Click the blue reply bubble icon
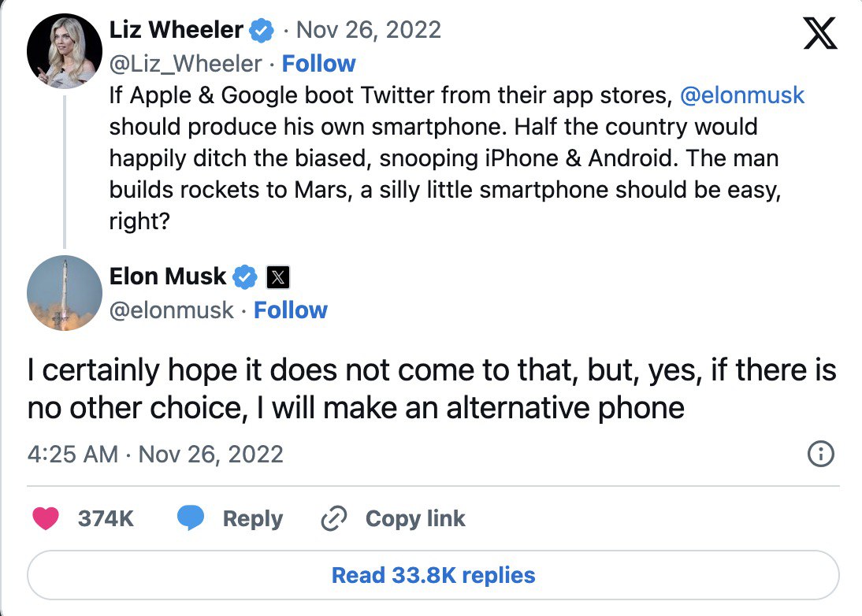The height and width of the screenshot is (616, 862). (191, 518)
